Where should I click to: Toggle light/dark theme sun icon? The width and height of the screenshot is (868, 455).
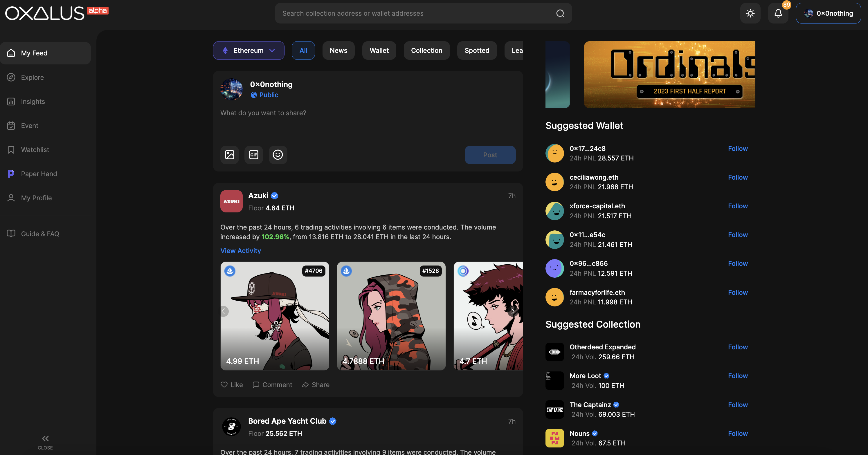point(750,13)
